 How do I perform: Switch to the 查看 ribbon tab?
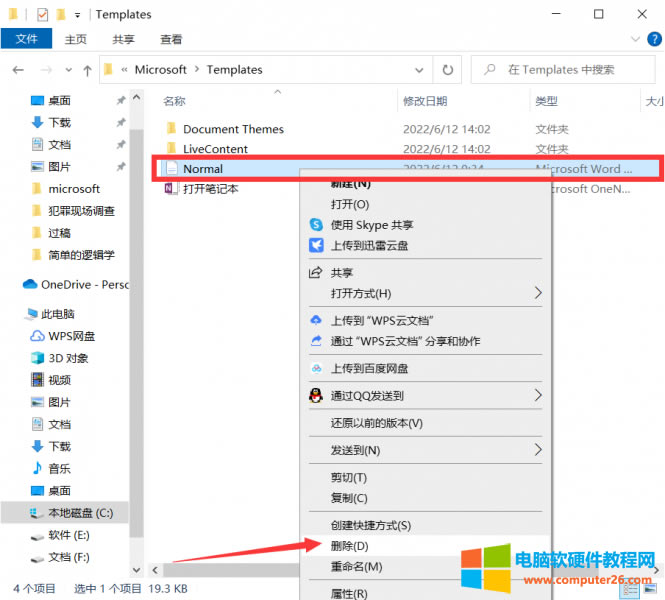coord(171,39)
